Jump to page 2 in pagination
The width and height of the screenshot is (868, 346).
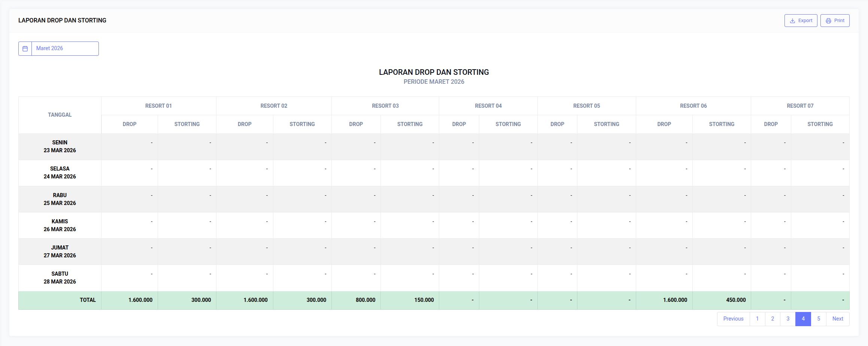[773, 319]
